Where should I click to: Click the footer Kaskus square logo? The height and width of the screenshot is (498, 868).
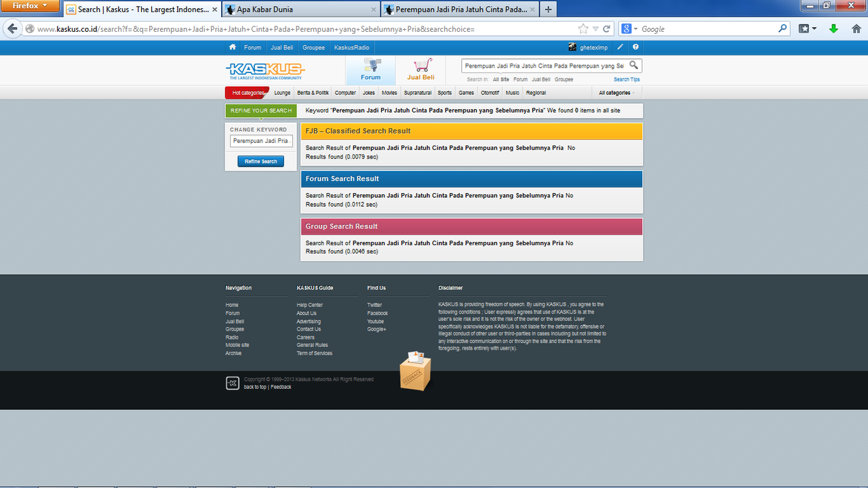coord(233,383)
